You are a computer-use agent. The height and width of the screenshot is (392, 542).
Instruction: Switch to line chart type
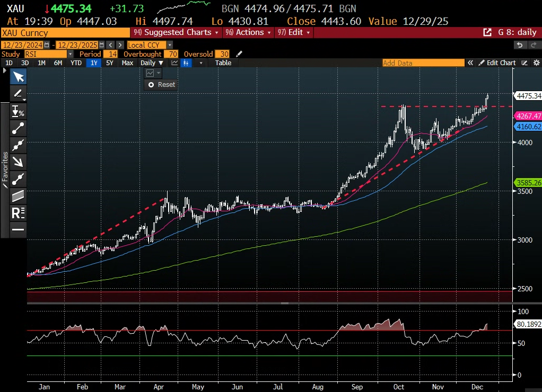coord(174,63)
